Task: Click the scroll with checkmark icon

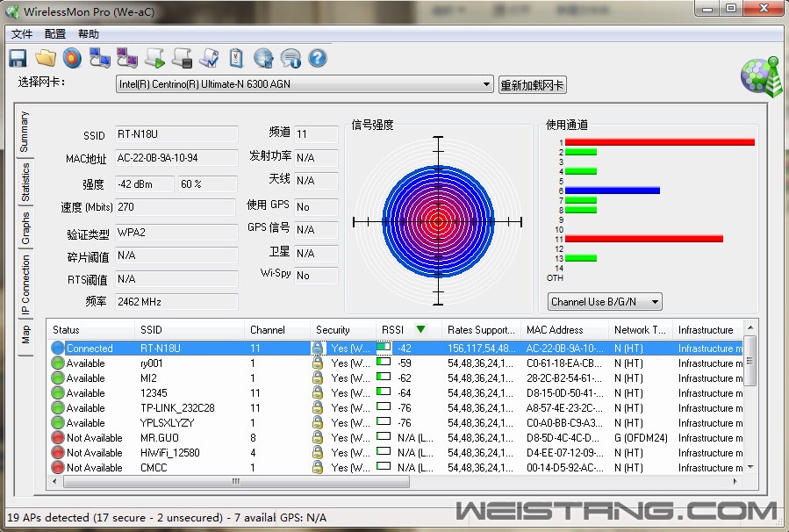Action: click(209, 59)
